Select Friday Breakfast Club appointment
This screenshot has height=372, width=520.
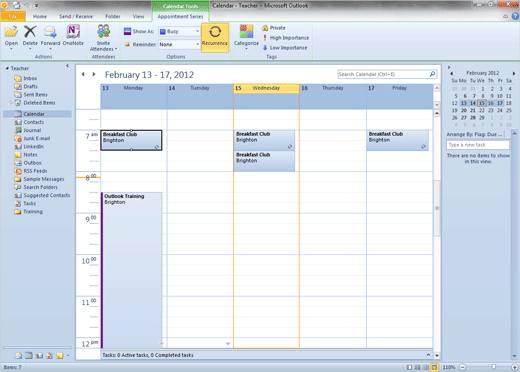click(x=397, y=140)
